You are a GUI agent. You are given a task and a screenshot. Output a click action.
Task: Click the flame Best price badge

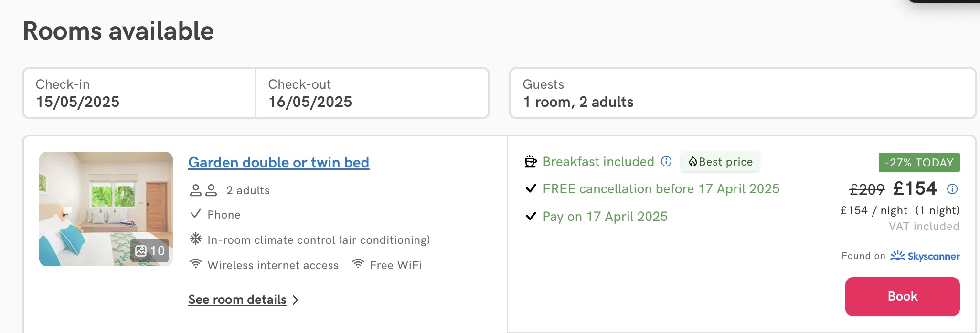coord(720,162)
